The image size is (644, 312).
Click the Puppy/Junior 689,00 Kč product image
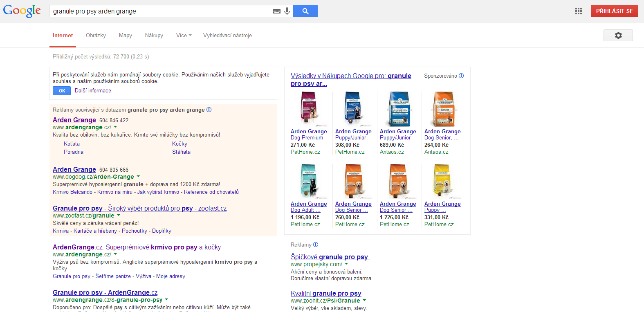pyautogui.click(x=398, y=108)
